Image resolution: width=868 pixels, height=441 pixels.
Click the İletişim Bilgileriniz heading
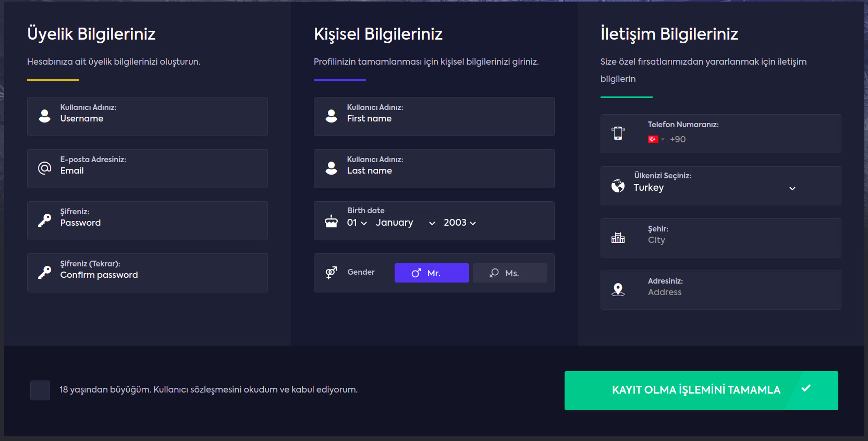pyautogui.click(x=669, y=34)
